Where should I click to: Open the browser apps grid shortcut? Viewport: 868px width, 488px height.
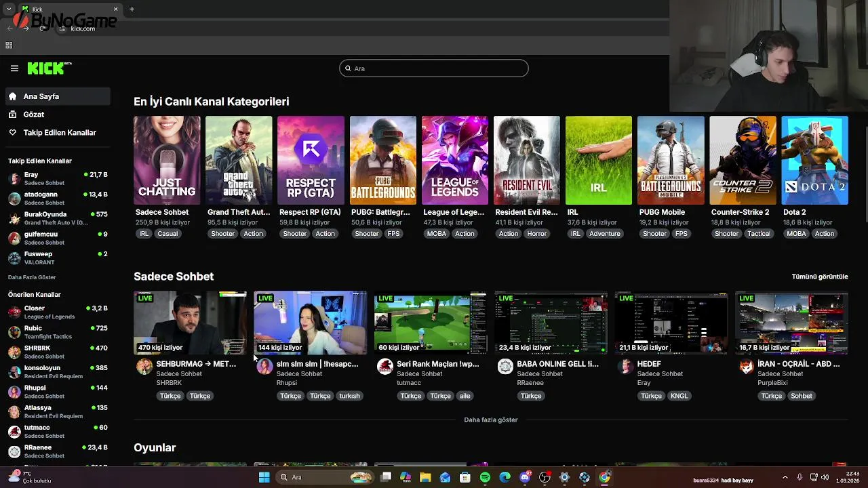(x=9, y=45)
